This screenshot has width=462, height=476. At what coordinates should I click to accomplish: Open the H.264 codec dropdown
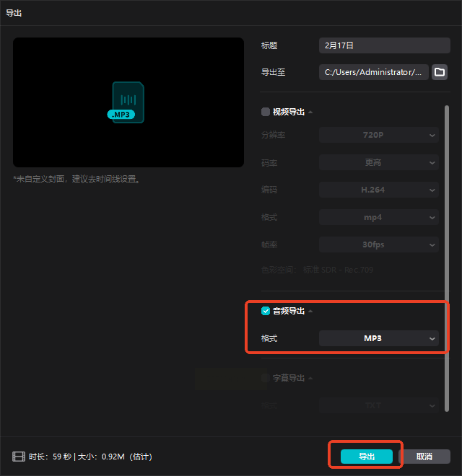(x=379, y=190)
